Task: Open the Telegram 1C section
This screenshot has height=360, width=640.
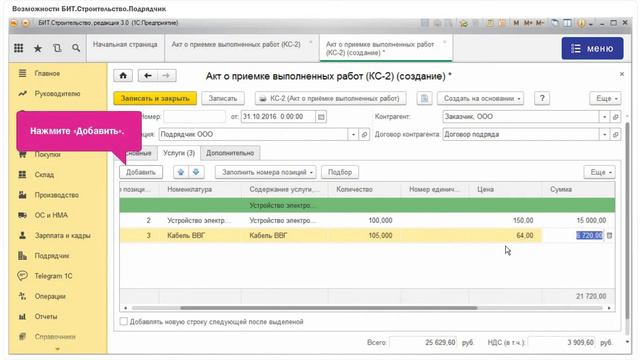Action: [x=53, y=276]
